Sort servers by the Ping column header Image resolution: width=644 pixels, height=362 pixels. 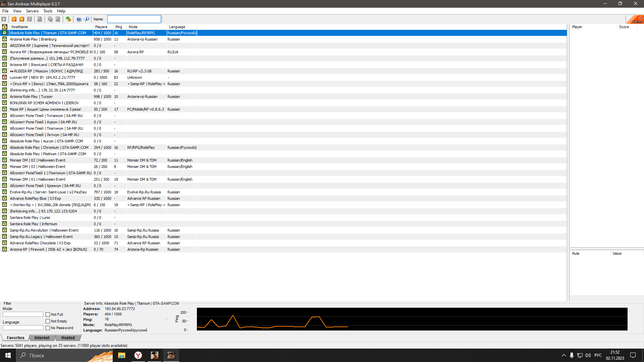pyautogui.click(x=120, y=27)
